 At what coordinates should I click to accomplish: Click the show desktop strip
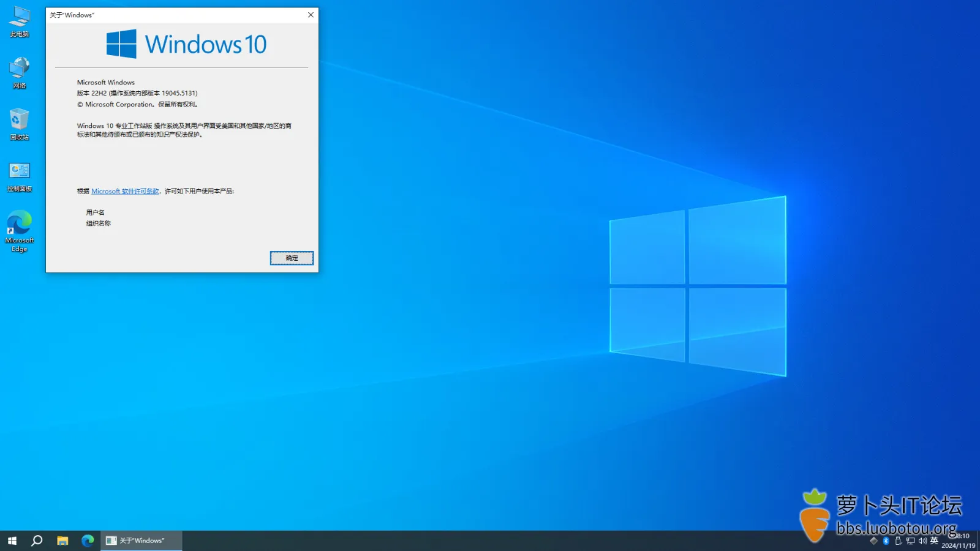[x=978, y=541]
